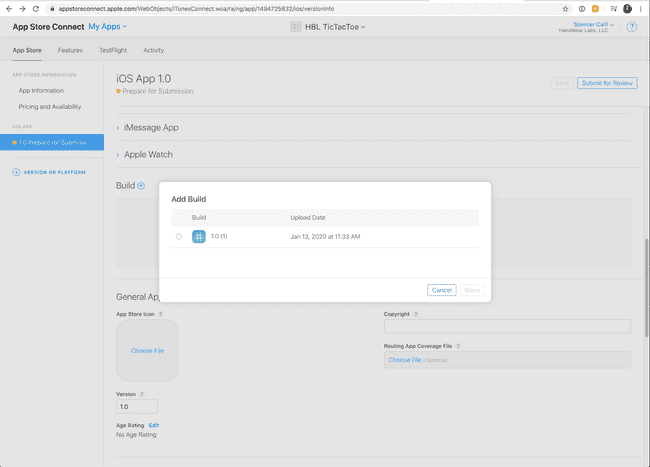Click the plus icon for Version or Platform
Viewport: 650px width, 467px height.
(x=16, y=172)
